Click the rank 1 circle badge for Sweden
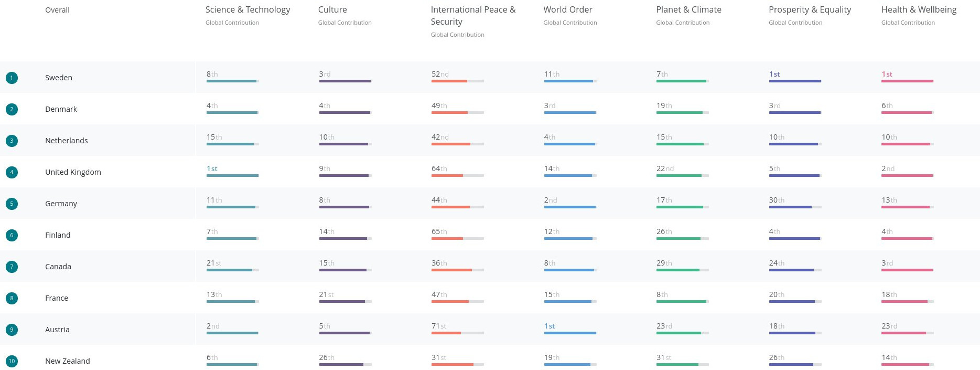This screenshot has width=980, height=370. point(12,78)
